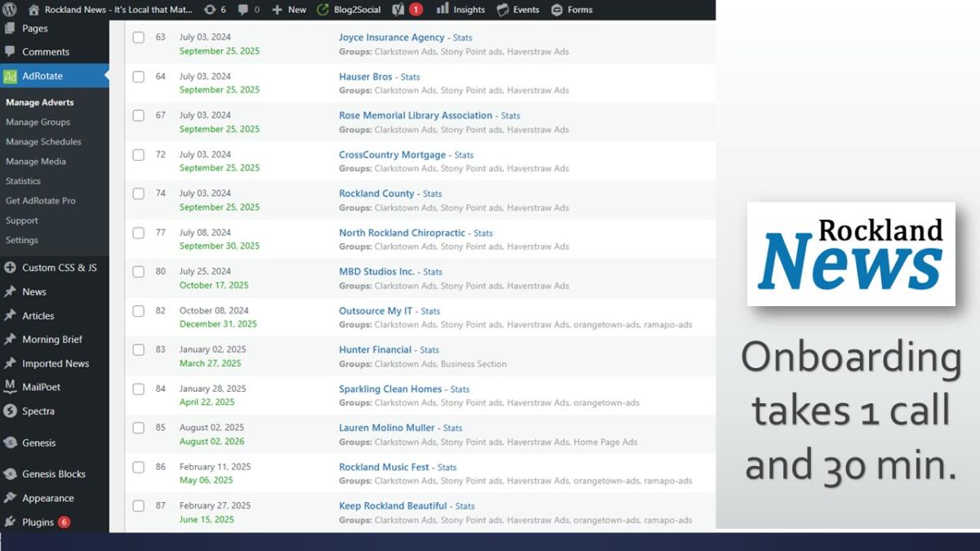Open the updates icon showing 6
The height and width of the screenshot is (551, 980).
210,10
